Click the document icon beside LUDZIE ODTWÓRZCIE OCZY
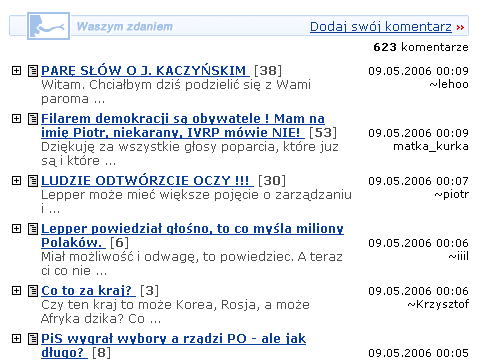The width and height of the screenshot is (481, 360). 33,181
